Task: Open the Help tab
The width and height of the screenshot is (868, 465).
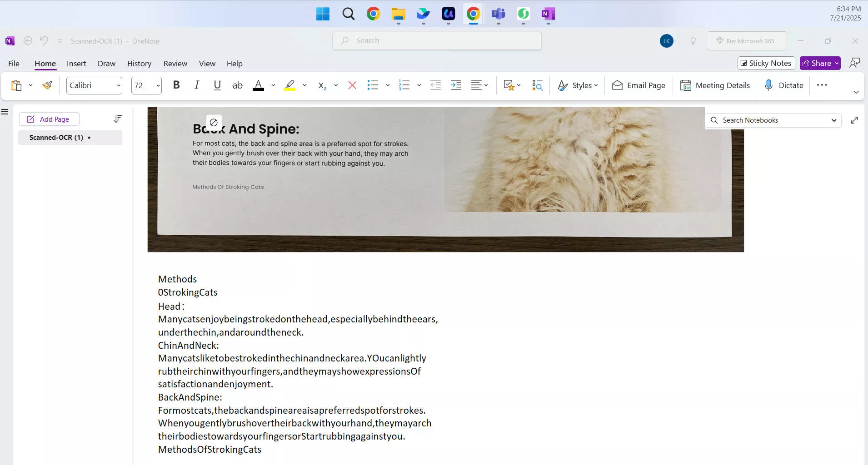Action: click(x=234, y=64)
